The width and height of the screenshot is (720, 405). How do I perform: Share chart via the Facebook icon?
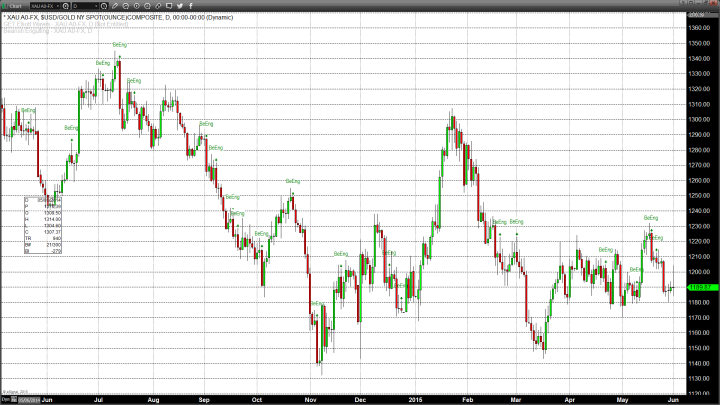click(x=191, y=6)
